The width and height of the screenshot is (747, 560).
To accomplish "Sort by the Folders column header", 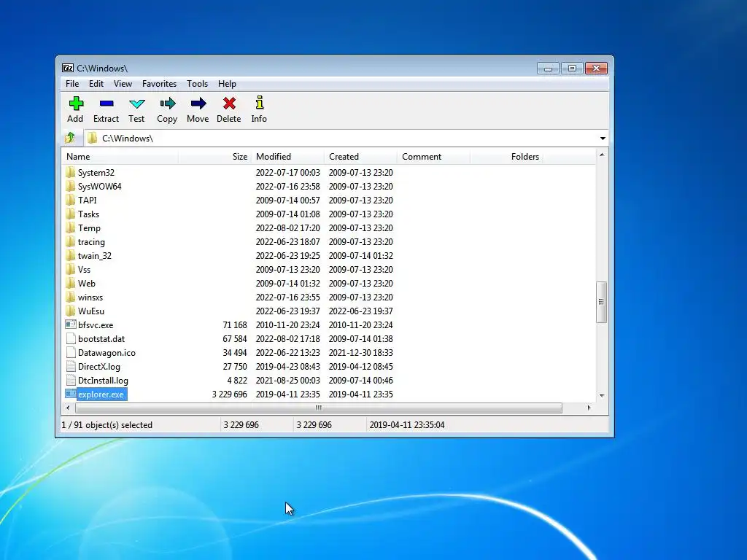I will click(506, 157).
